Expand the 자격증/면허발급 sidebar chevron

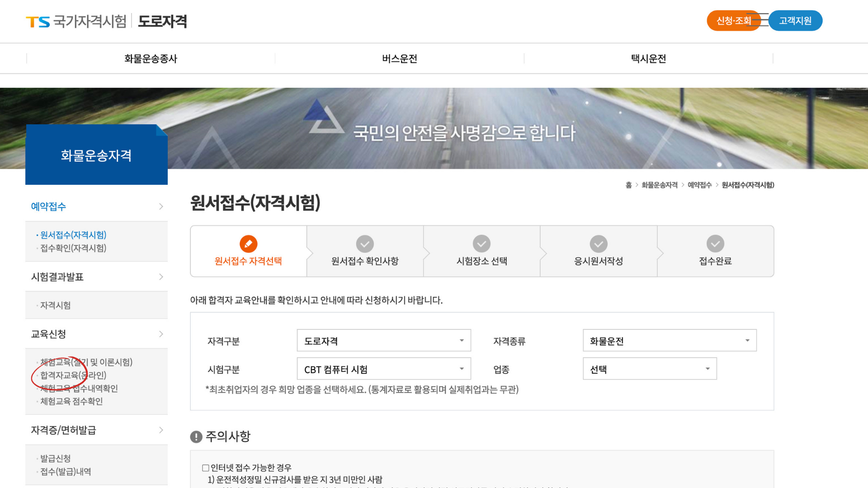click(161, 430)
